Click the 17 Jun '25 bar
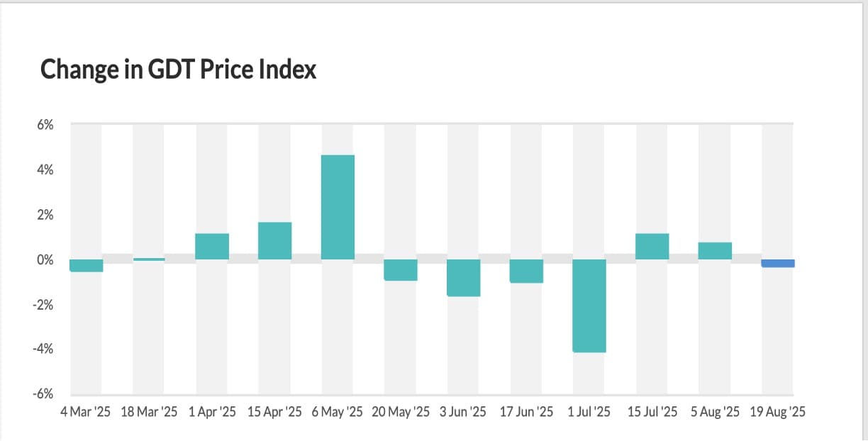 coord(526,272)
